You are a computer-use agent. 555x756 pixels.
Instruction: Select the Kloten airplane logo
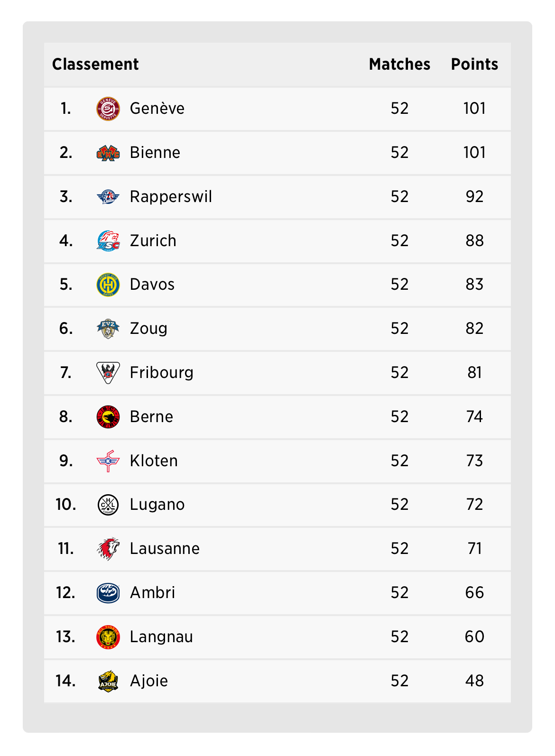(x=108, y=461)
